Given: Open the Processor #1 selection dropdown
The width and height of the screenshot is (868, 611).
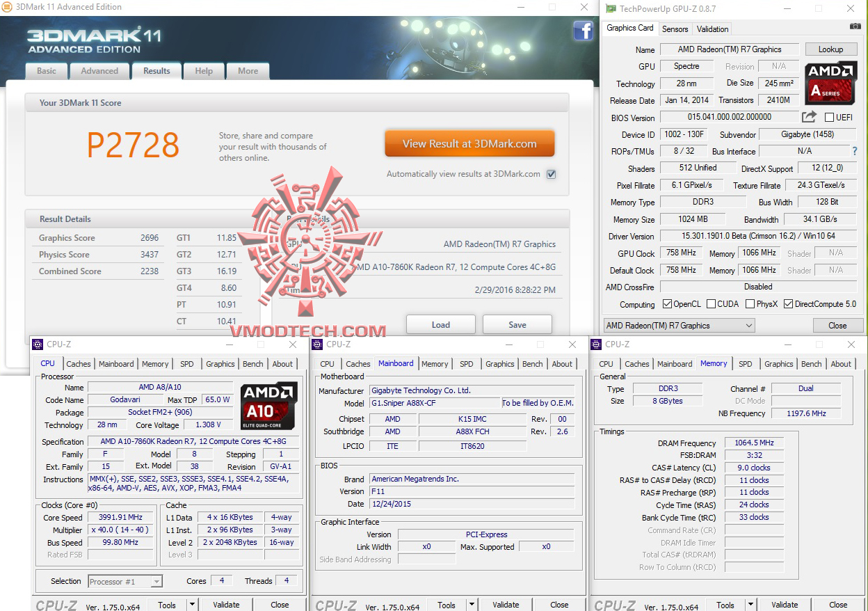Looking at the screenshot, I should pyautogui.click(x=125, y=581).
